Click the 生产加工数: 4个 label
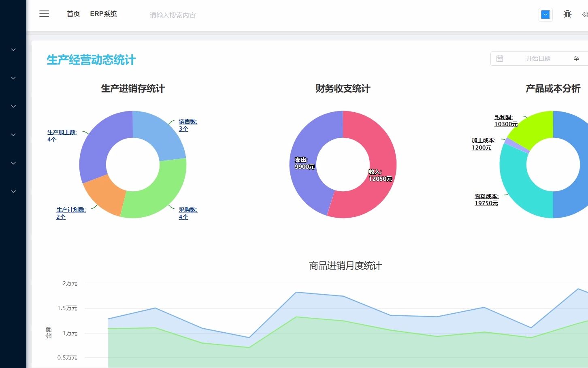The height and width of the screenshot is (368, 588). [x=62, y=136]
